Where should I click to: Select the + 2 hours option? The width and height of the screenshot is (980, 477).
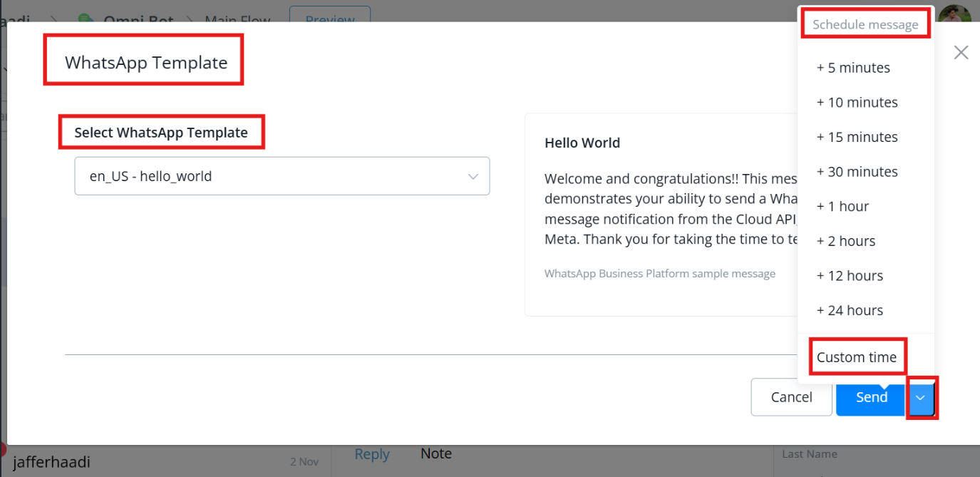coord(846,241)
